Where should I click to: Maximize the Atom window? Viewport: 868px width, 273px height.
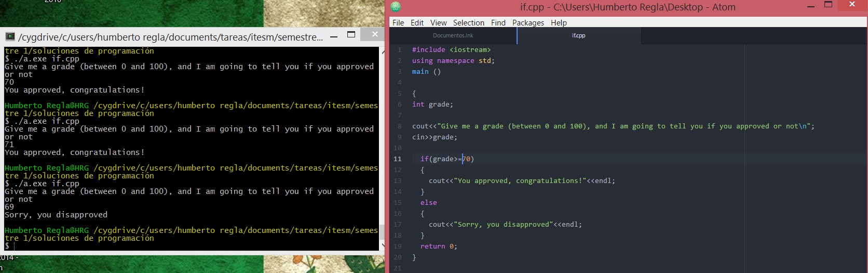pos(829,5)
